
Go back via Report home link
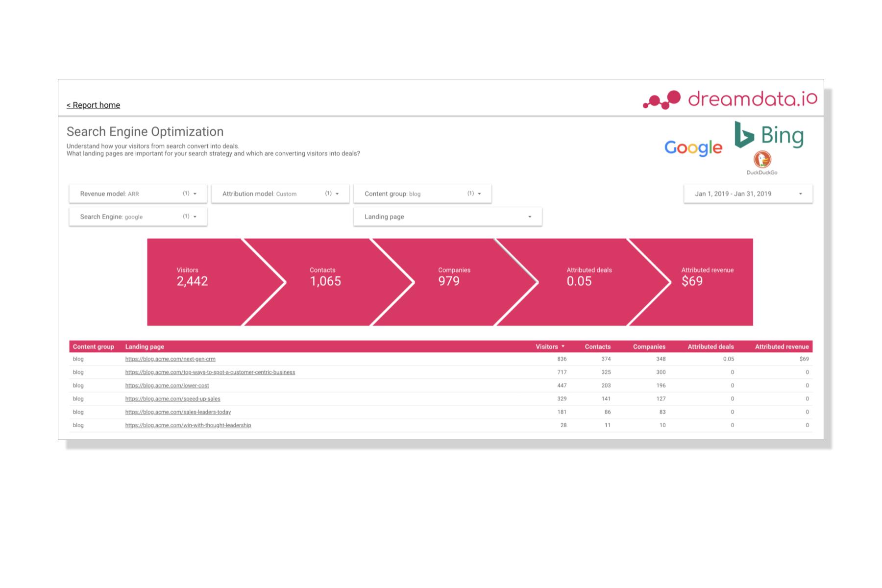93,105
